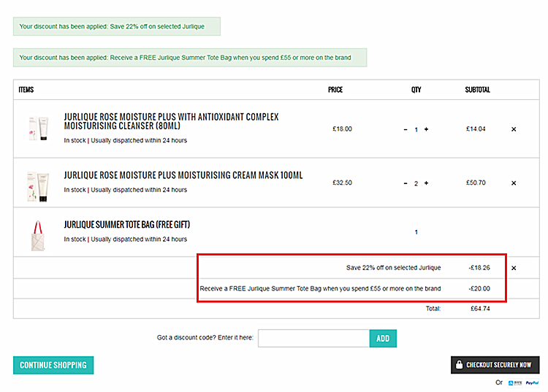Click the Cream Mask 'In stock' dispatch text

(125, 190)
